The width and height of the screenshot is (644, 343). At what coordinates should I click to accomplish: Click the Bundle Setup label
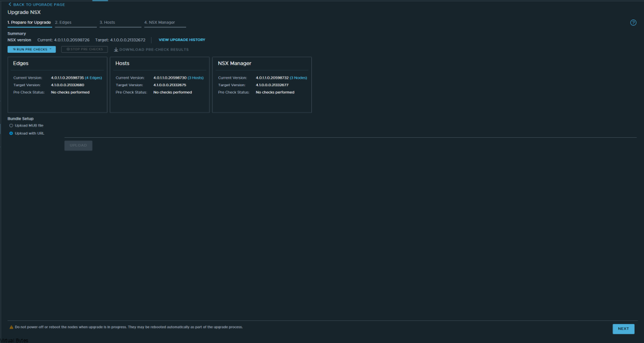[21, 119]
